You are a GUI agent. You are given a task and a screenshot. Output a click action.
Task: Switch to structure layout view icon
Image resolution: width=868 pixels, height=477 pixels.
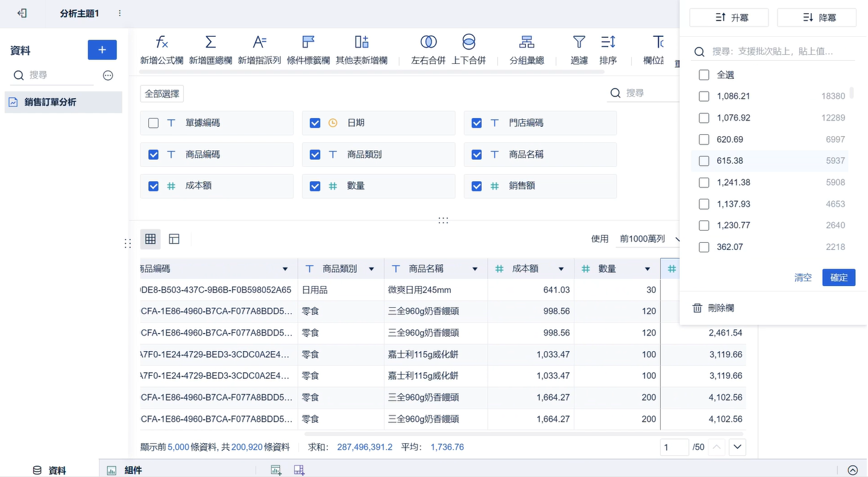click(174, 239)
